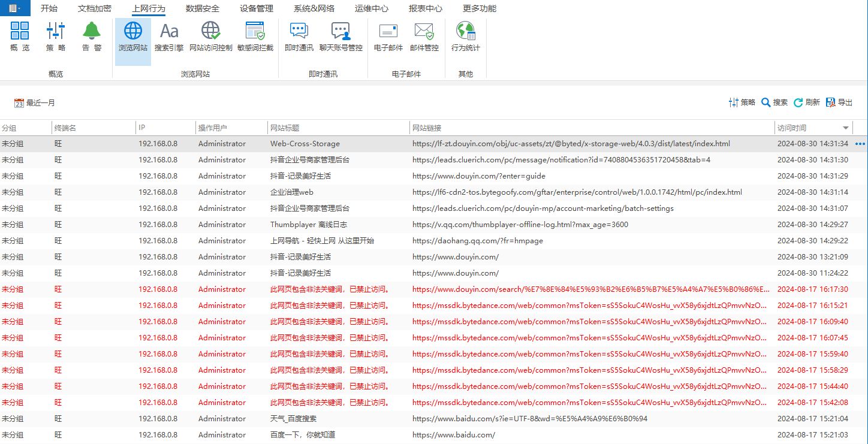
Task: Switch to the 文档加密 tab
Action: pyautogui.click(x=95, y=8)
